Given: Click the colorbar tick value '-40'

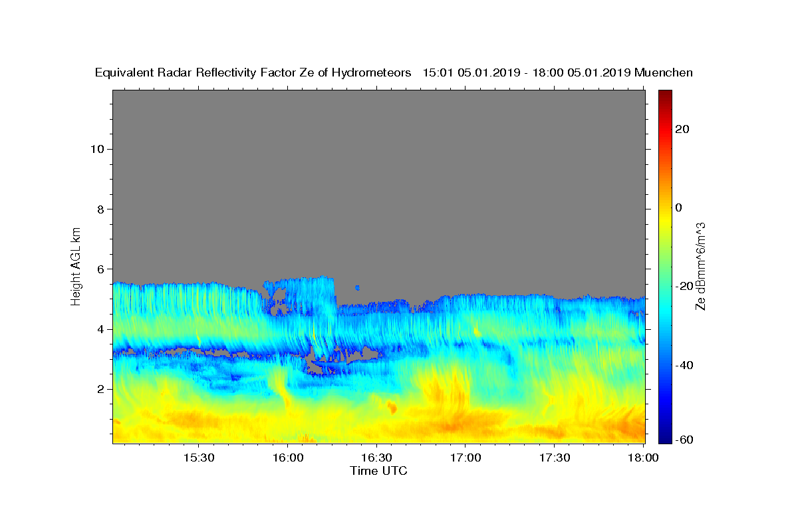Looking at the screenshot, I should tap(684, 364).
